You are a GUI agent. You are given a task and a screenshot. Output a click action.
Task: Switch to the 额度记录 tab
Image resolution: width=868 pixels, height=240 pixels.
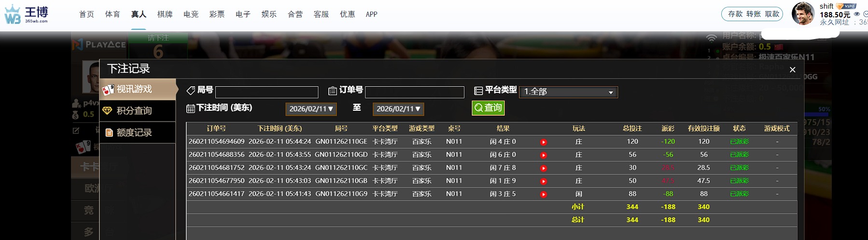point(134,133)
